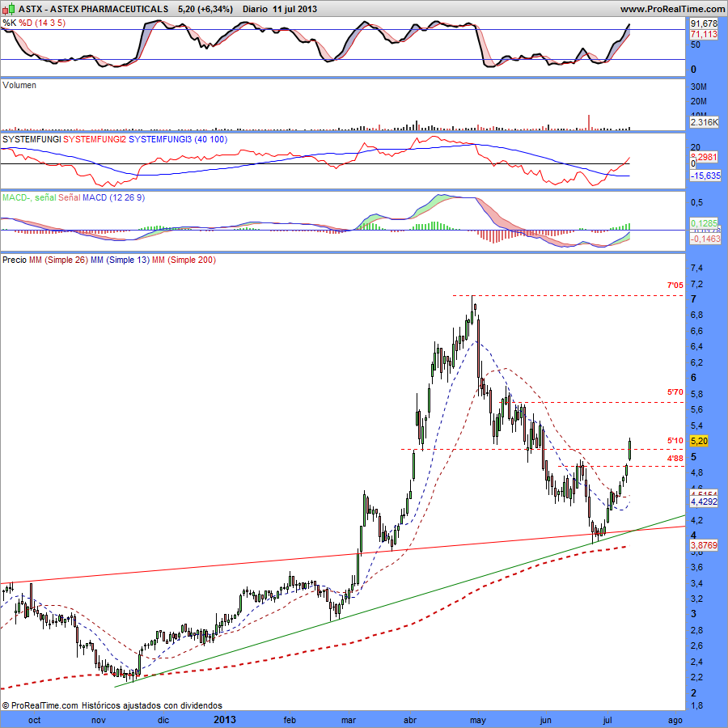Click the 2013 year label on time axis
Screen dimensions: 728x728
pyautogui.click(x=224, y=720)
